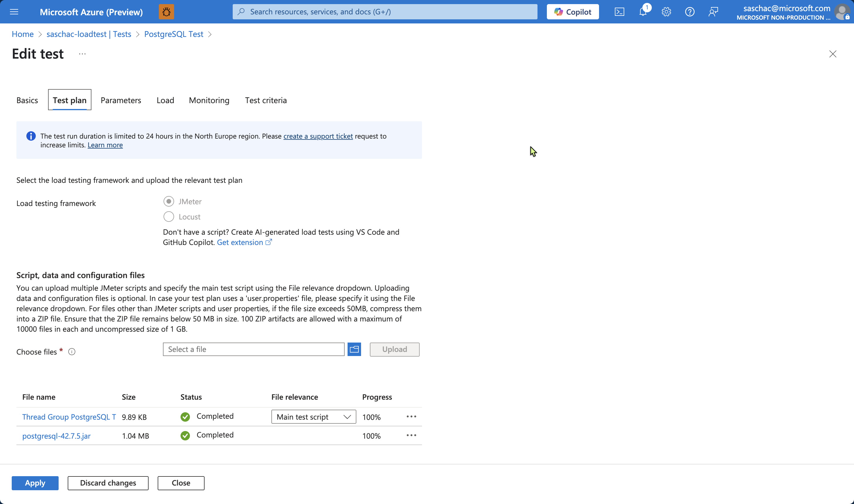The width and height of the screenshot is (854, 504).
Task: Click the blue info icon in the banner
Action: (x=31, y=136)
